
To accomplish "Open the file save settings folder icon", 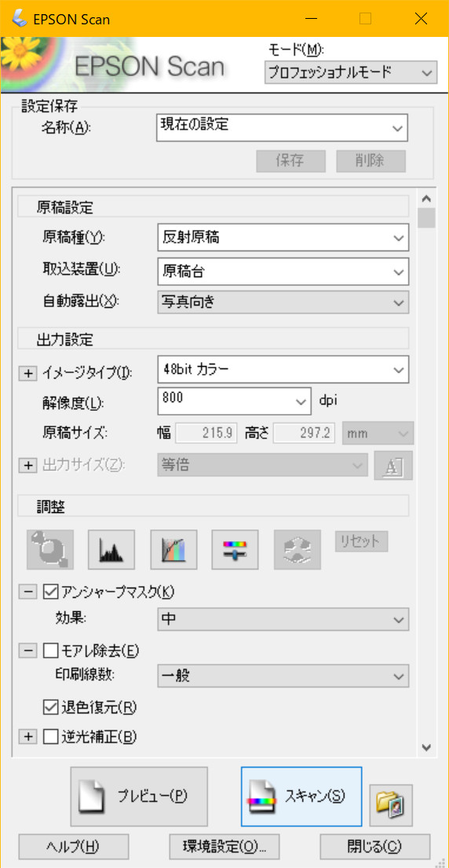I will click(x=391, y=804).
